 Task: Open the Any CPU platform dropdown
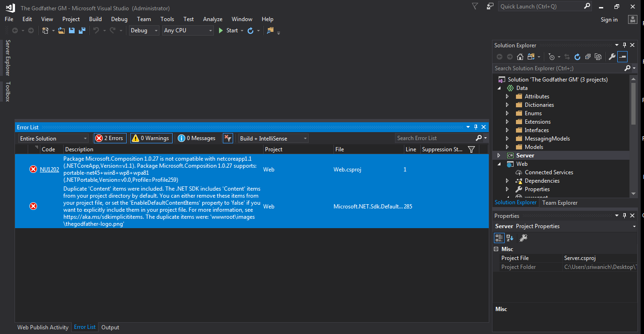tap(188, 30)
